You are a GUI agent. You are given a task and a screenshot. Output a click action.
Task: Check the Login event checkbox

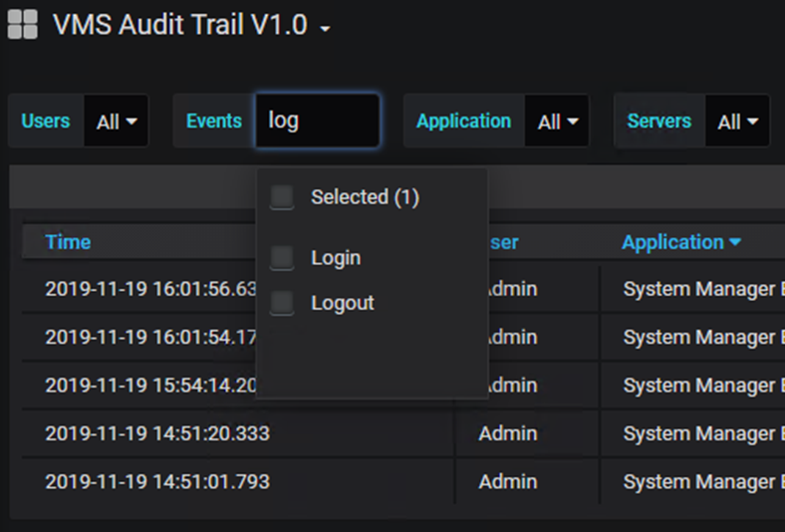click(x=283, y=258)
